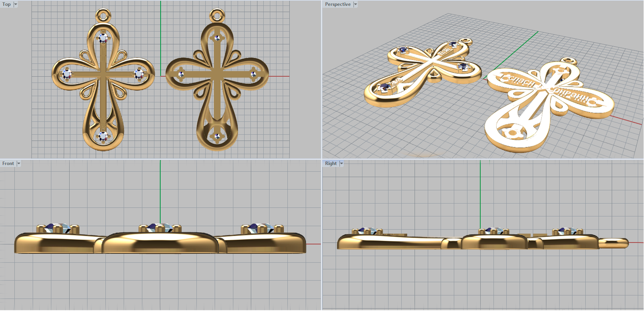
Task: Select the leftmost gemstone in Right view
Action: [366, 231]
